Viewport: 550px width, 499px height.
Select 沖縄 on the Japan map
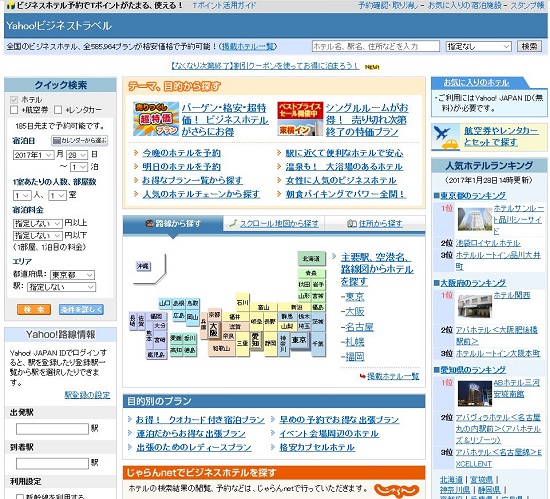click(143, 267)
